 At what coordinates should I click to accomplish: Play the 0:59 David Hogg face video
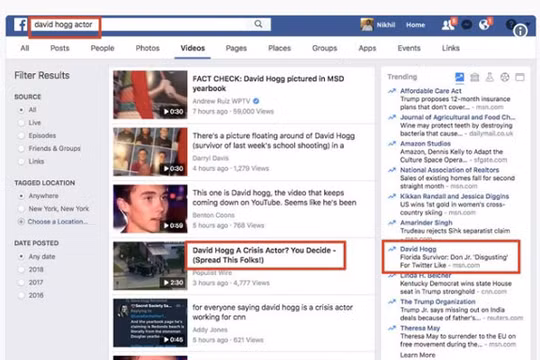tap(150, 209)
